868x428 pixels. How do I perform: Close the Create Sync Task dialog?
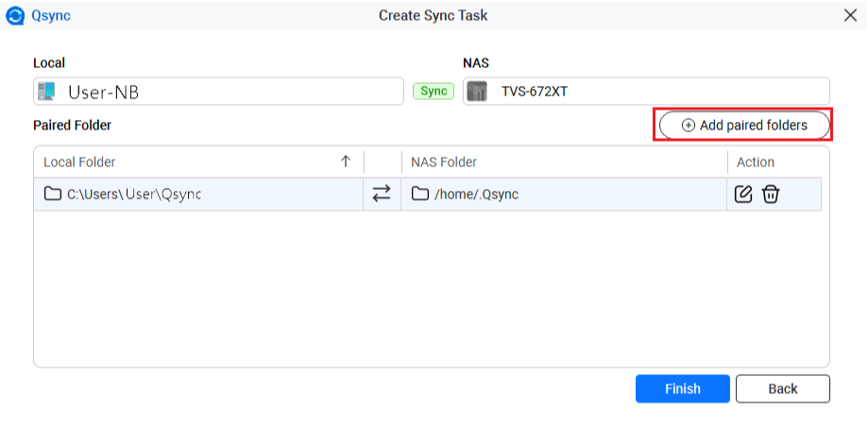pyautogui.click(x=849, y=15)
